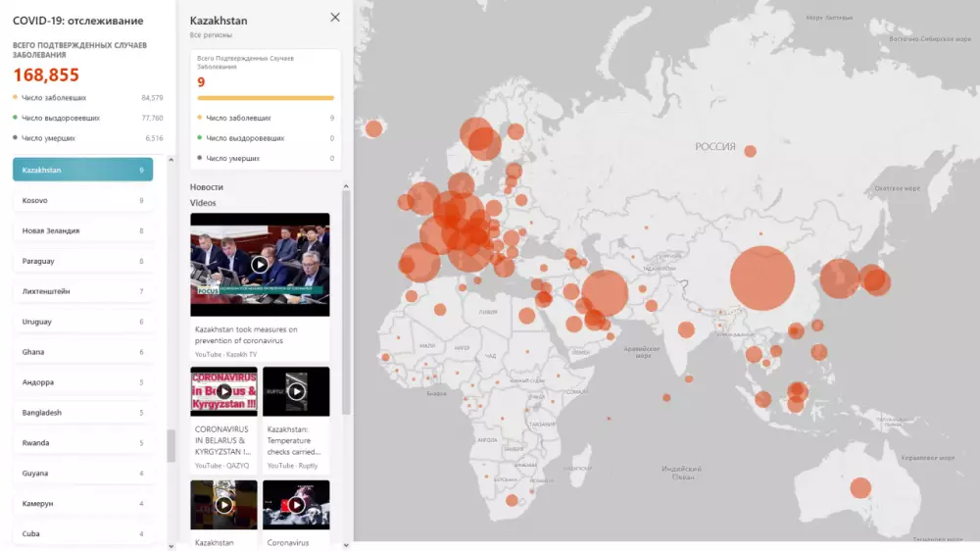Play the Ruptly temperature checks video
Image resolution: width=980 pixels, height=551 pixels.
[296, 391]
